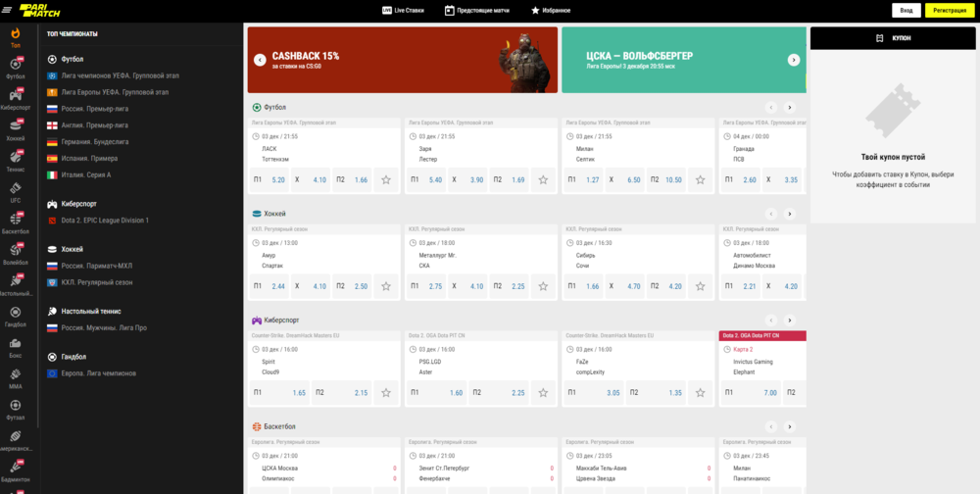Open the MMA section in the sidebar
Image resolution: width=980 pixels, height=494 pixels.
[15, 377]
